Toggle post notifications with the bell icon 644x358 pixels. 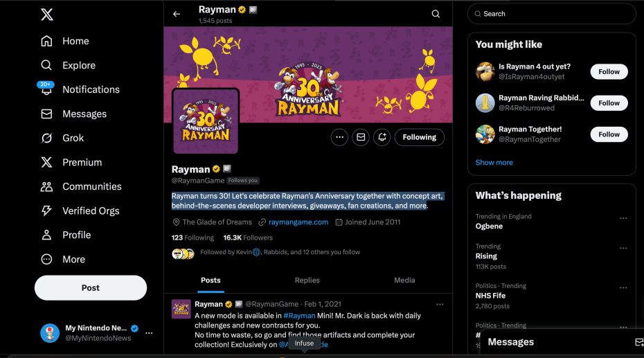pyautogui.click(x=382, y=137)
